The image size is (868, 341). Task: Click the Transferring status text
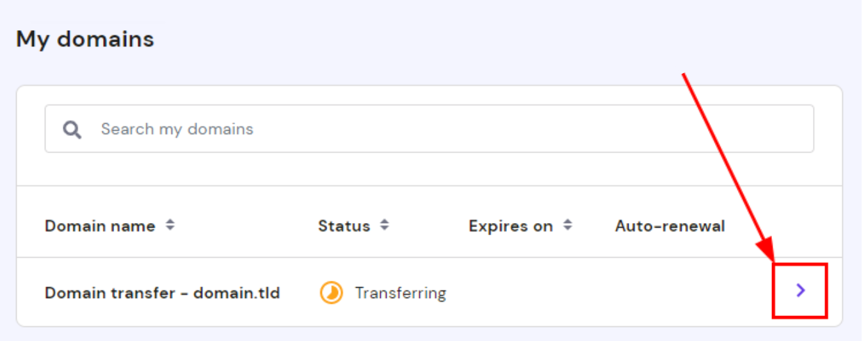pos(400,293)
